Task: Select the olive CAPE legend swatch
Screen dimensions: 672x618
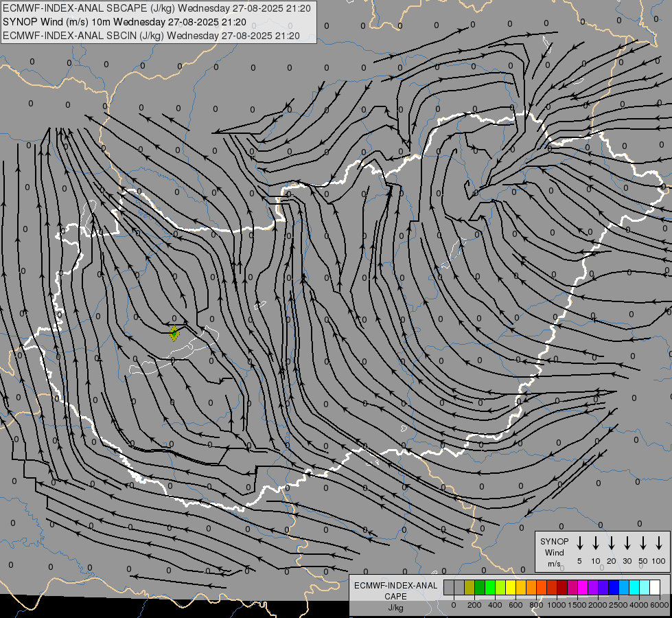Action: [x=470, y=587]
